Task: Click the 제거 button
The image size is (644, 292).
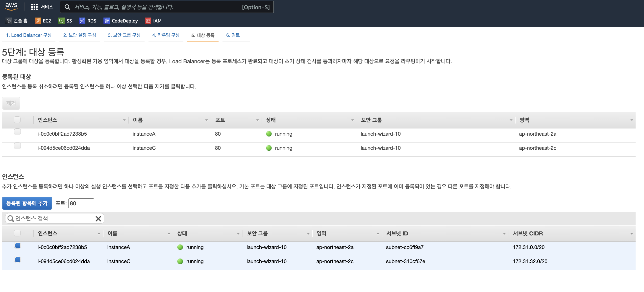Action: tap(11, 103)
